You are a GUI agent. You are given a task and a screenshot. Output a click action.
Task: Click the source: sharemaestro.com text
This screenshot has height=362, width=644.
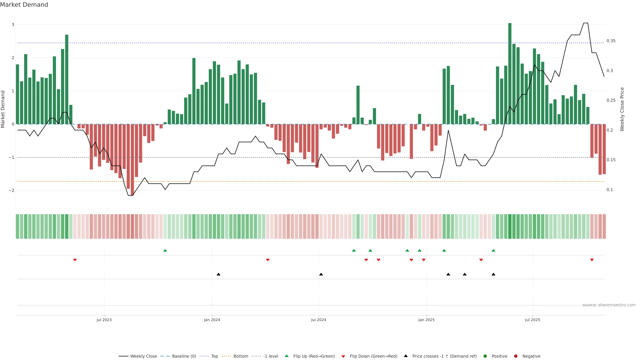[609, 305]
